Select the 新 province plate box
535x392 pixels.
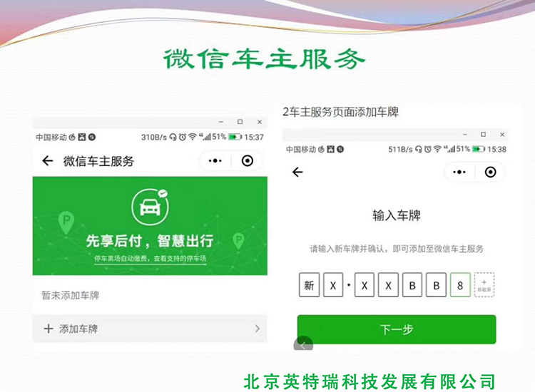coord(309,285)
